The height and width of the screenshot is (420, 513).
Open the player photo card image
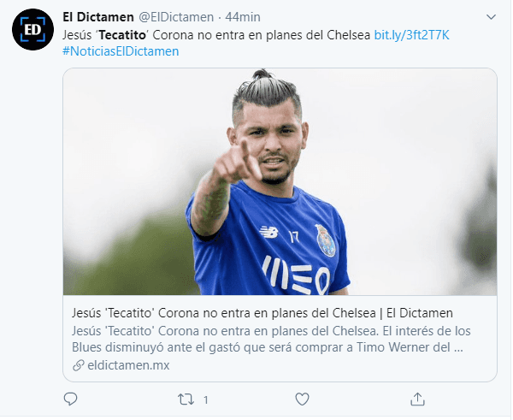(280, 181)
